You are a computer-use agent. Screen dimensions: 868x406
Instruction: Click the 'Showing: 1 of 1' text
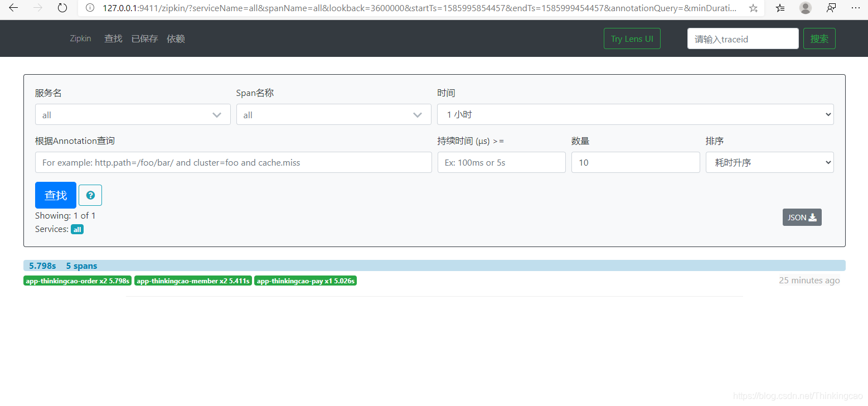point(65,215)
